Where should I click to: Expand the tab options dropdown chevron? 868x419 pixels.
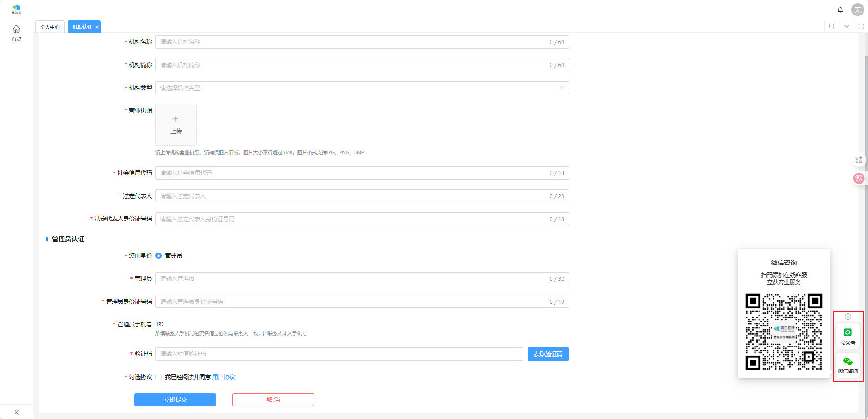click(x=847, y=26)
